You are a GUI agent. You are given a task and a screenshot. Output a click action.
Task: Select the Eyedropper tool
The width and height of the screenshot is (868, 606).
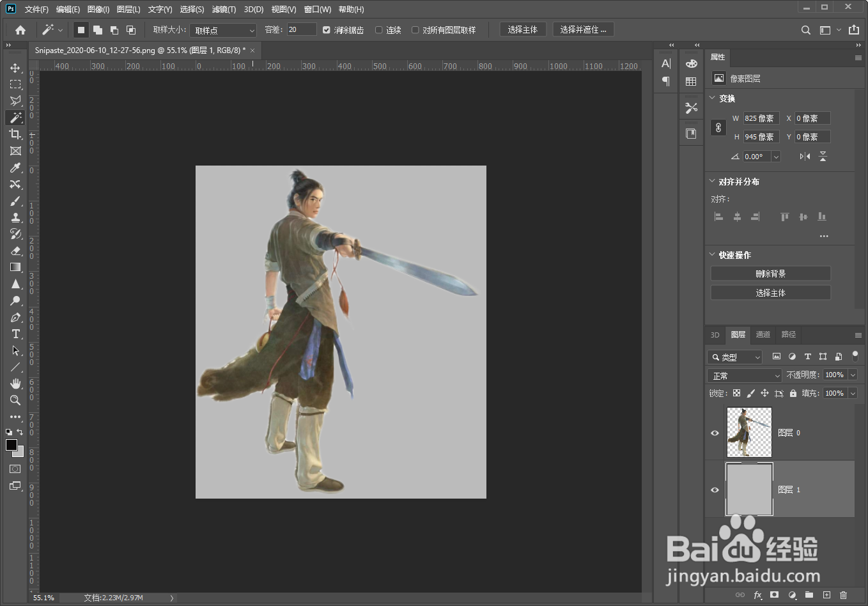pyautogui.click(x=15, y=167)
